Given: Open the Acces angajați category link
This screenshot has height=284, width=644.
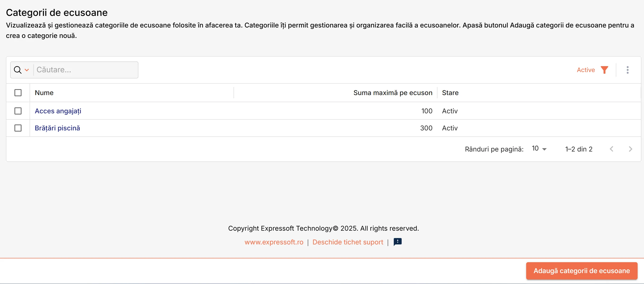Looking at the screenshot, I should point(58,111).
